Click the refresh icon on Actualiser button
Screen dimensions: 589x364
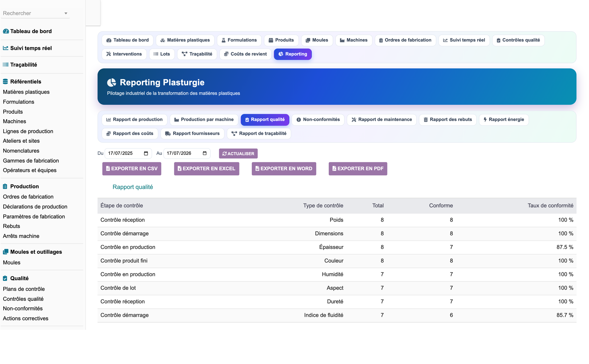225,154
